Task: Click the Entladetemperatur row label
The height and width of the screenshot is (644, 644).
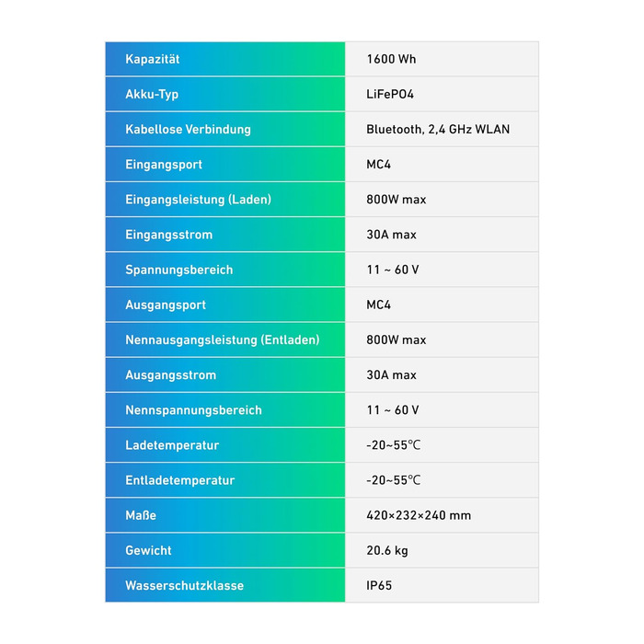Action: pyautogui.click(x=180, y=480)
